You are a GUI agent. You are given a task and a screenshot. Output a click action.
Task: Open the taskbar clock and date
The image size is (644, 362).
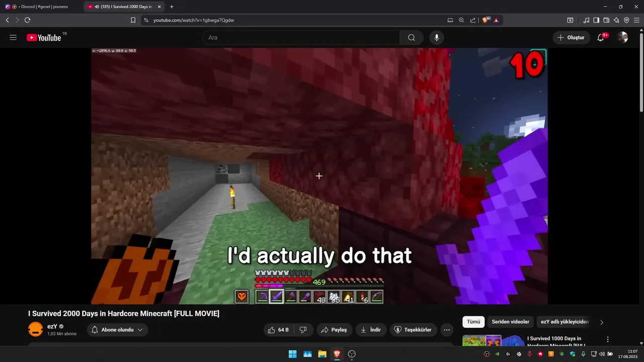[x=628, y=354]
